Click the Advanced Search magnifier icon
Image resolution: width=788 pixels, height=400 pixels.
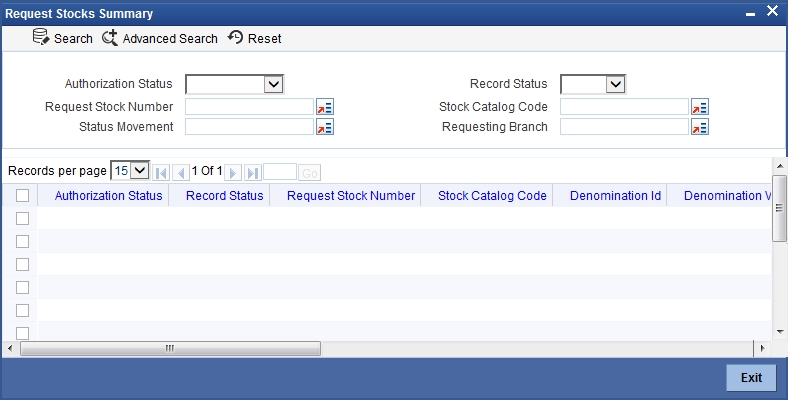pos(110,38)
